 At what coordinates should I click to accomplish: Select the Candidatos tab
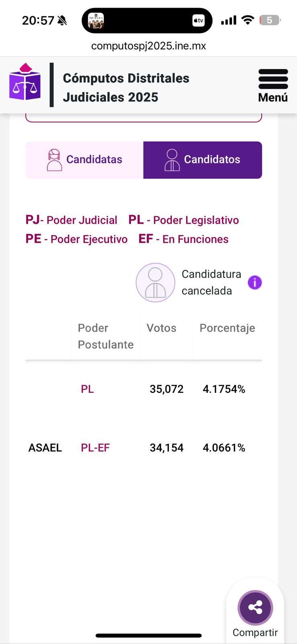[x=203, y=160]
